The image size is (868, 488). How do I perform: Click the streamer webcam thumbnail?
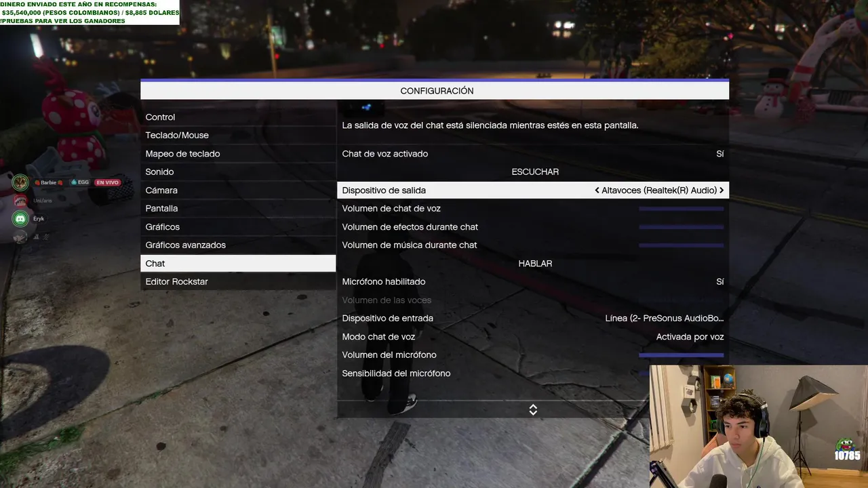pyautogui.click(x=759, y=426)
